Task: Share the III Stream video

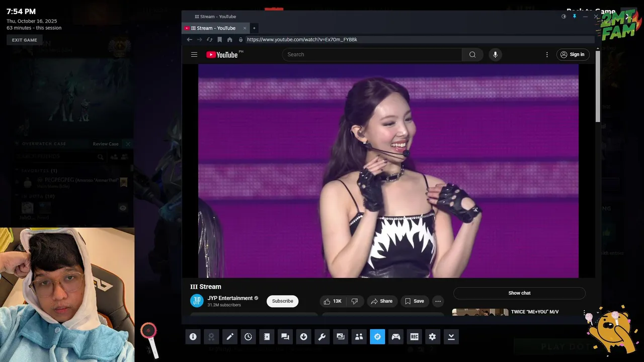Action: 382,301
